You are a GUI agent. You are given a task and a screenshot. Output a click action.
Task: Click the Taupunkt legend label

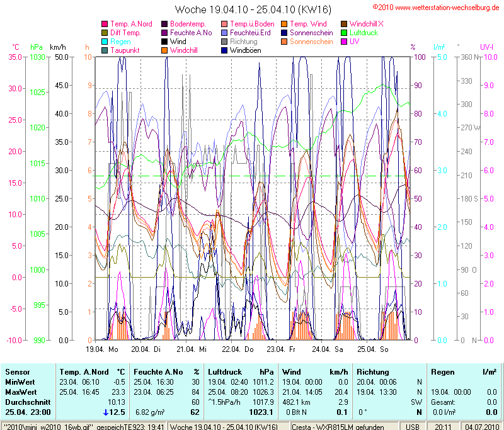[125, 50]
